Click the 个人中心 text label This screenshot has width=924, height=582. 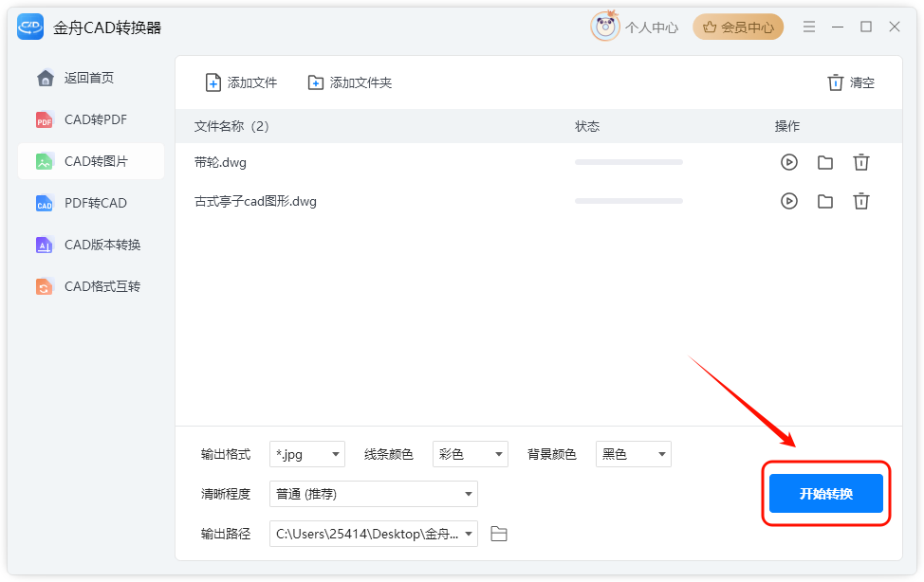(652, 27)
